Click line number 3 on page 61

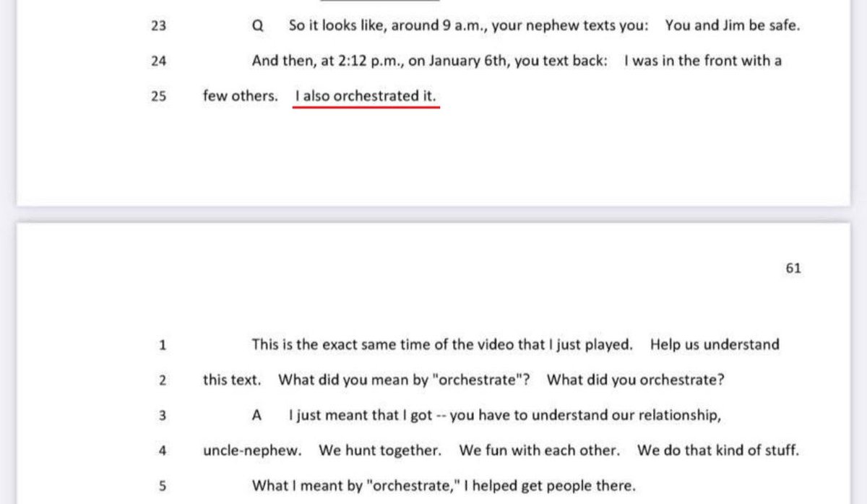click(162, 415)
